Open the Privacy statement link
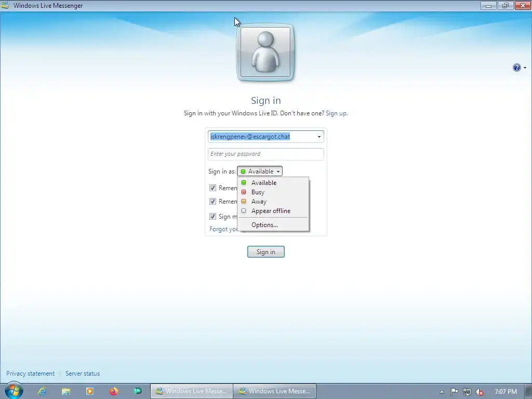Viewport: 532px width, 399px height. [30, 373]
